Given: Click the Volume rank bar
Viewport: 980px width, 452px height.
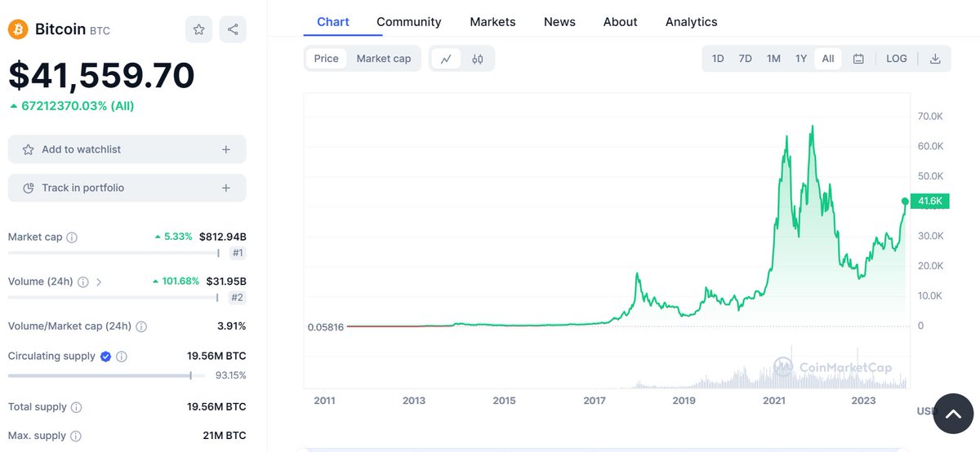Looking at the screenshot, I should click(x=114, y=298).
